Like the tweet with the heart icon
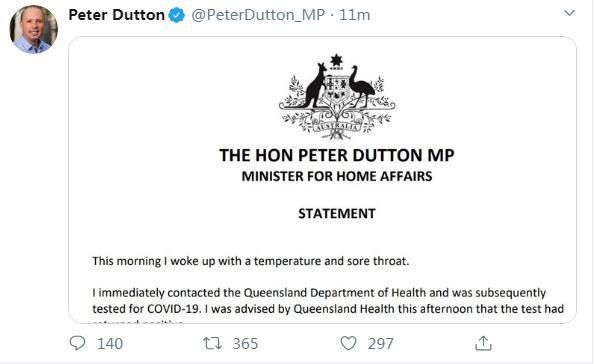595x364 pixels. click(348, 343)
